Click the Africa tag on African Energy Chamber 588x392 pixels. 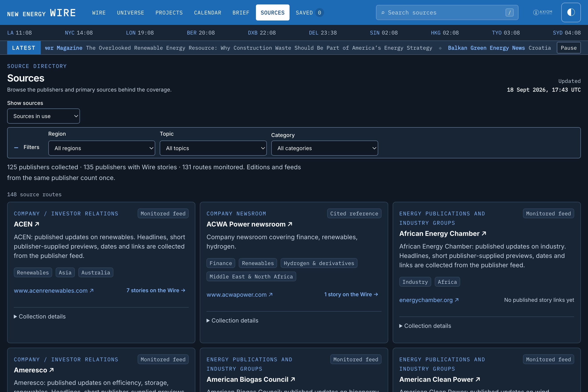coord(447,282)
